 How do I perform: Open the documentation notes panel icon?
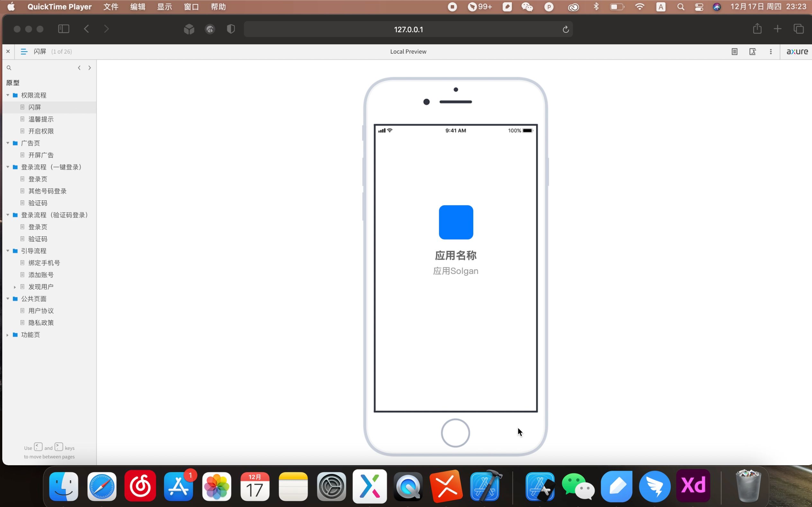pyautogui.click(x=735, y=51)
